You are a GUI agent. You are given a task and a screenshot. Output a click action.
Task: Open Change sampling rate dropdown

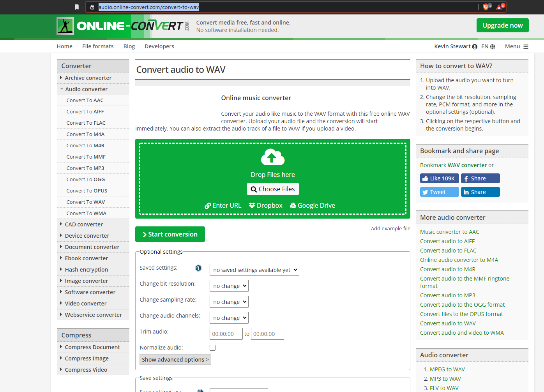[229, 302]
